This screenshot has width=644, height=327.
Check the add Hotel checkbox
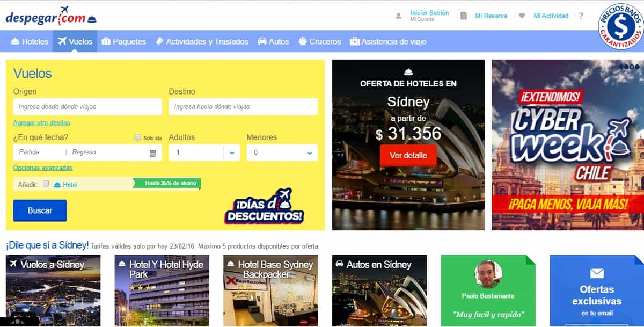pos(46,184)
